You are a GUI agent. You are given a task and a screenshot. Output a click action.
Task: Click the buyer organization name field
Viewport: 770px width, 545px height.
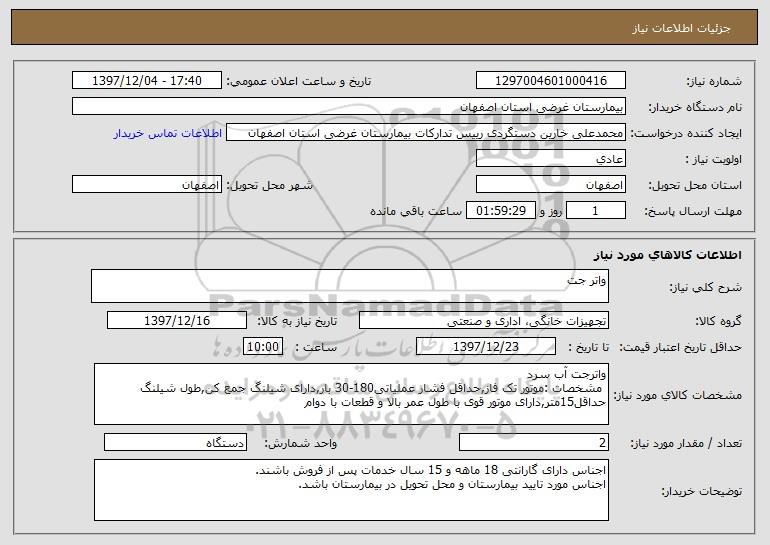coord(349,107)
